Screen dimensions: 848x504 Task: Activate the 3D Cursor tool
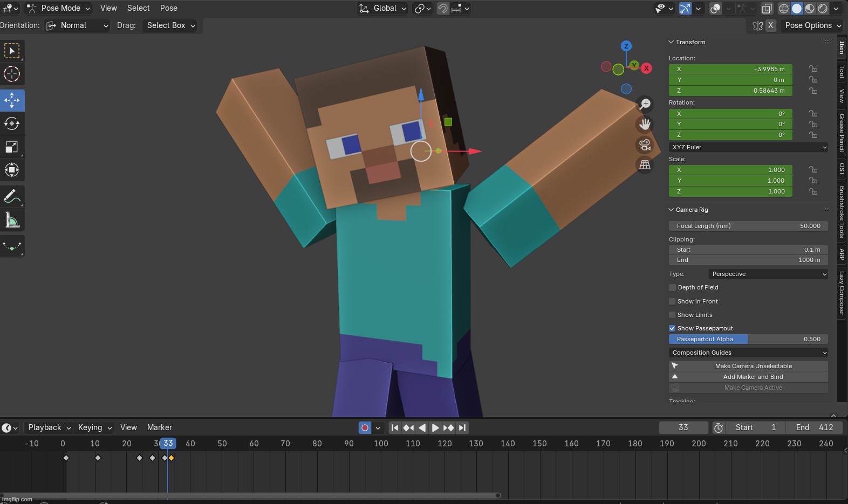point(12,74)
